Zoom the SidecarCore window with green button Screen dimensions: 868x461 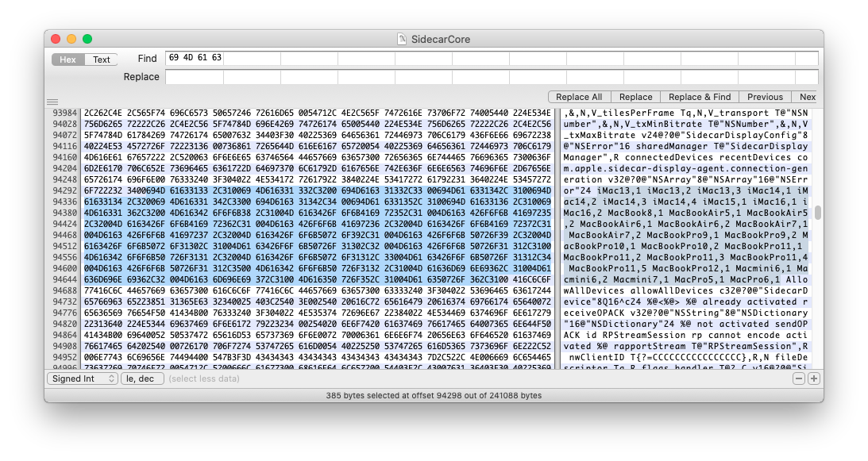coord(87,39)
